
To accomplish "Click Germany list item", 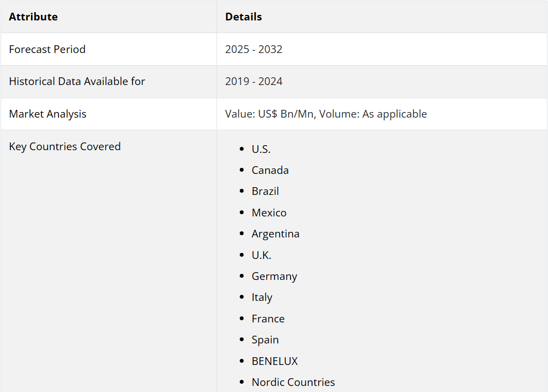I will pos(275,277).
